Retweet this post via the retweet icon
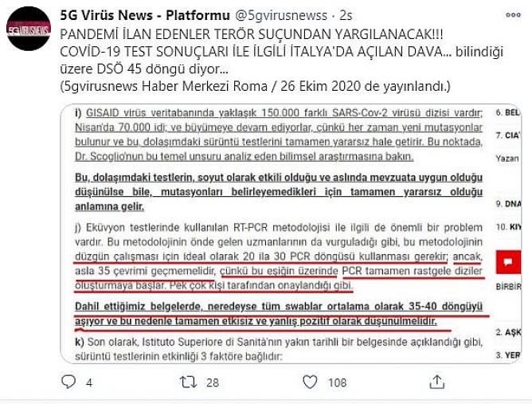This screenshot has width=532, height=404. pos(188,382)
